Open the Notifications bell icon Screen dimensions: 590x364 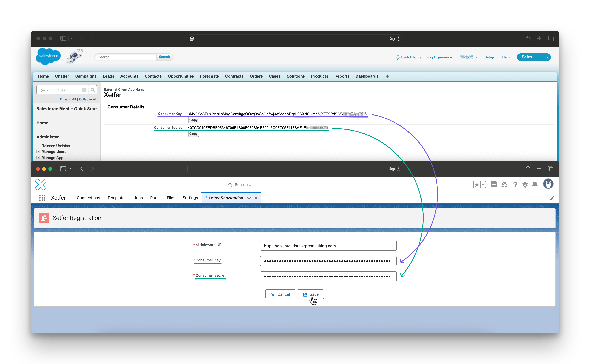click(x=535, y=184)
